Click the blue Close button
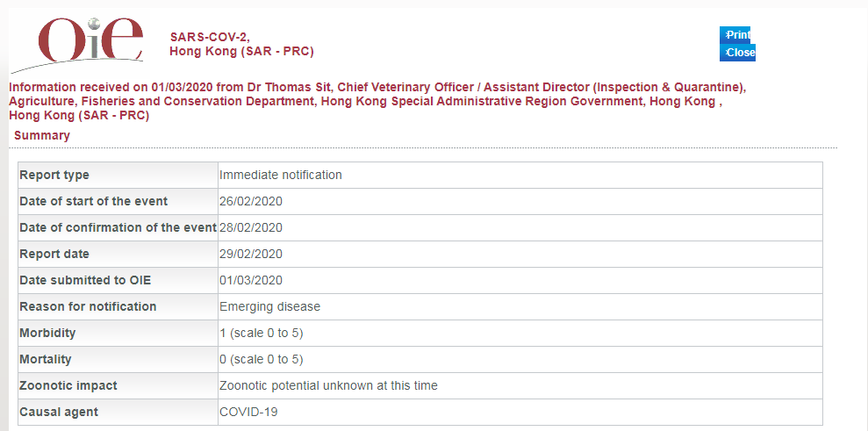Screen dimensions: 868x431 pyautogui.click(x=738, y=53)
